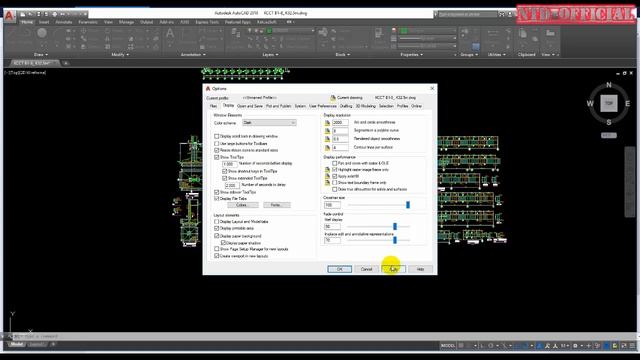Click the Insert block icon

(x=323, y=32)
